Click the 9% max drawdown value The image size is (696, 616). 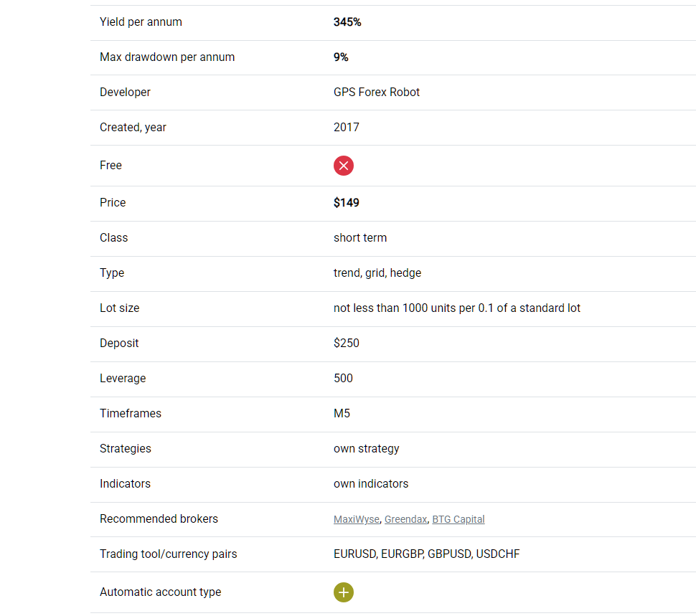[341, 57]
